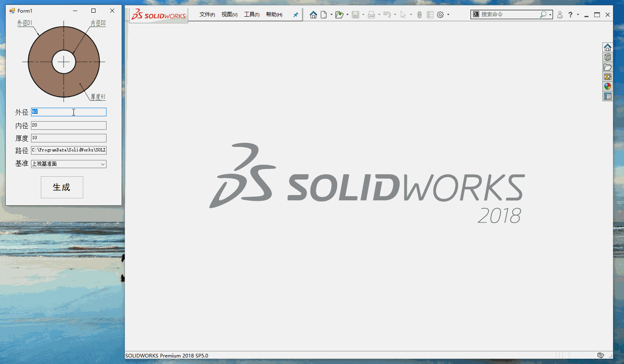Expand the Options gear dropdown arrow
This screenshot has height=364, width=624.
(x=448, y=14)
